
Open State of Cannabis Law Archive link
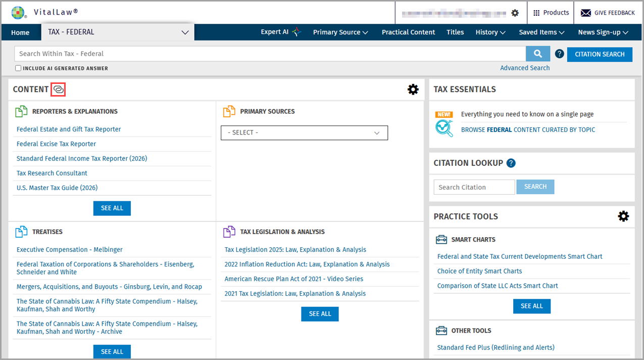coord(107,328)
